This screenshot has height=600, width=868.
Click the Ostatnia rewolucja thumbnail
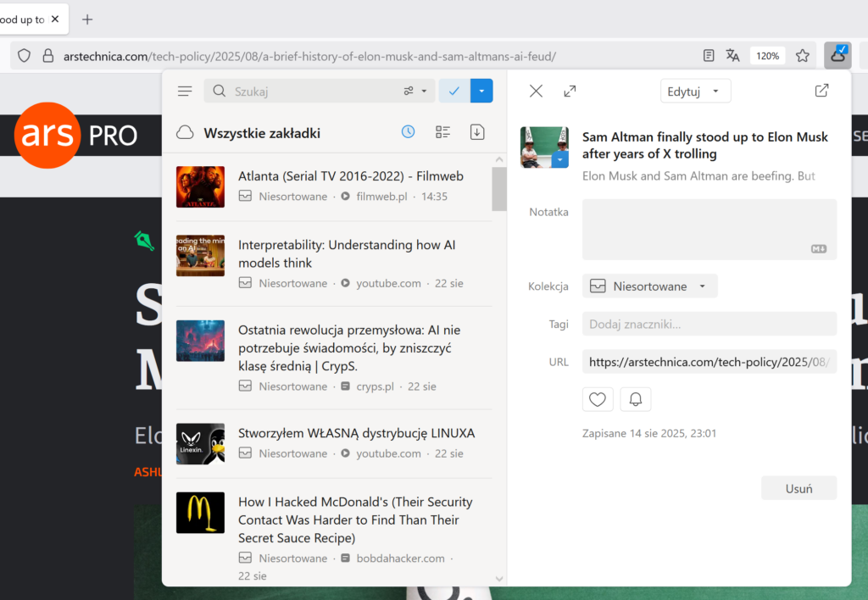pos(200,341)
